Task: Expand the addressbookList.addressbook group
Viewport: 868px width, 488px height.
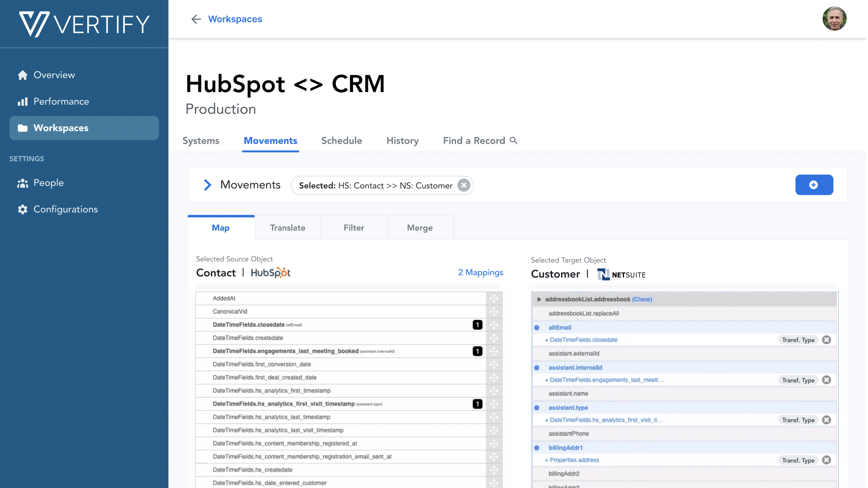Action: click(539, 299)
